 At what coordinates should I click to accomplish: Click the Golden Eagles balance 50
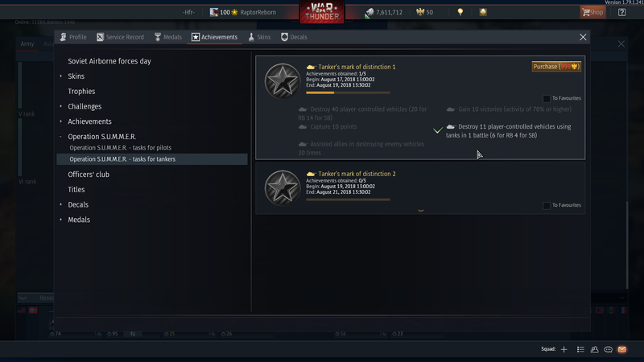tap(424, 12)
